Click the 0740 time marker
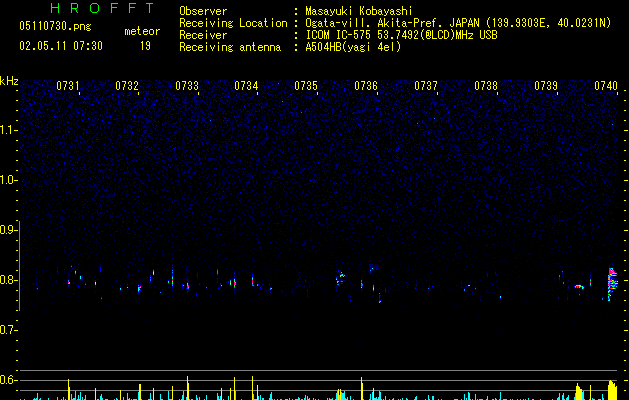The image size is (629, 400). (x=606, y=86)
